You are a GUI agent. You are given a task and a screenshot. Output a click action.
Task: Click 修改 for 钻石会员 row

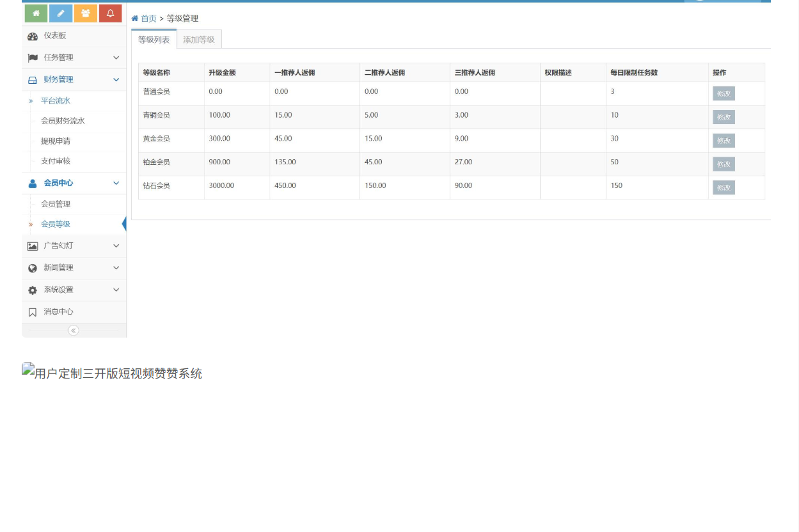[x=724, y=188]
